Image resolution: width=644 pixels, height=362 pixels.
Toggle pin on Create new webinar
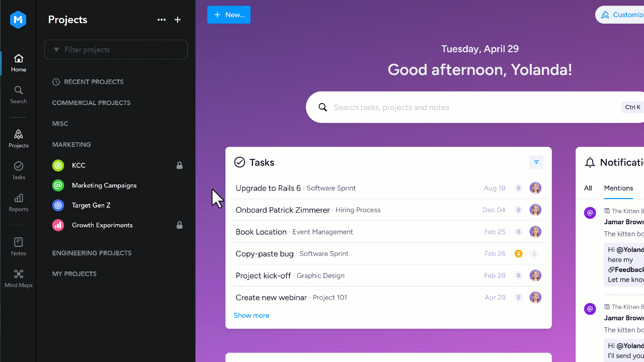tap(518, 298)
